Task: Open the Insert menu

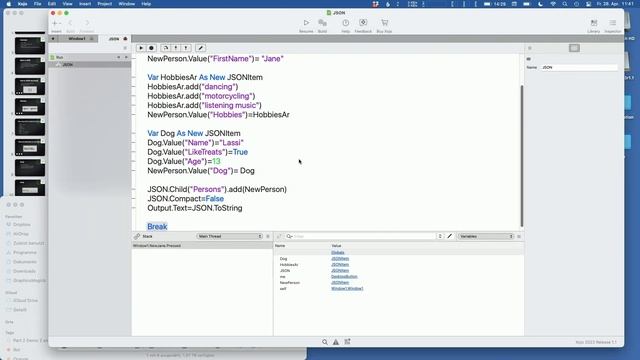Action: point(85,4)
